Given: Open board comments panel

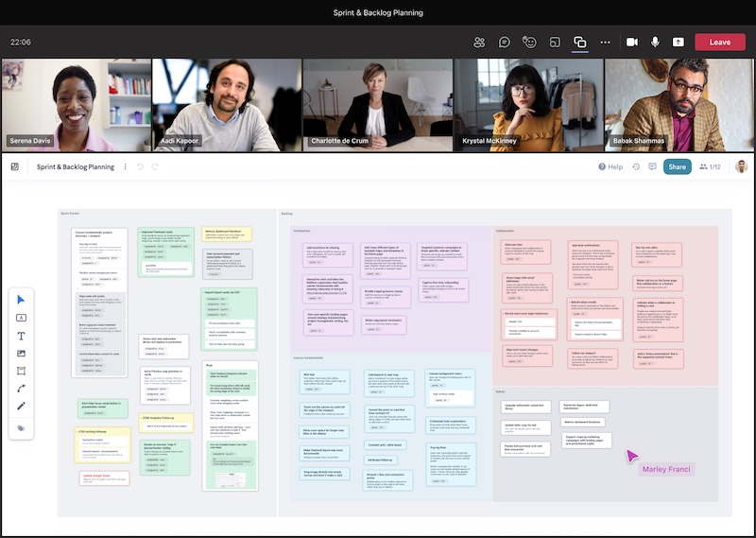Looking at the screenshot, I should (652, 167).
